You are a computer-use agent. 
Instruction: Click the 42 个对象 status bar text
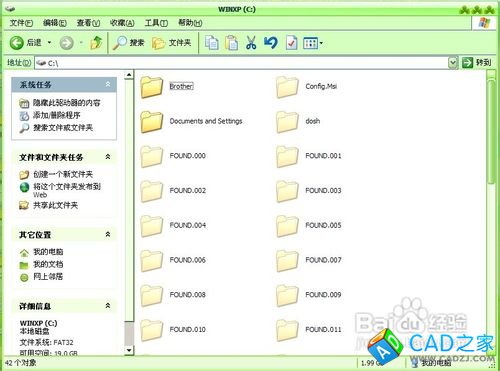[21, 363]
